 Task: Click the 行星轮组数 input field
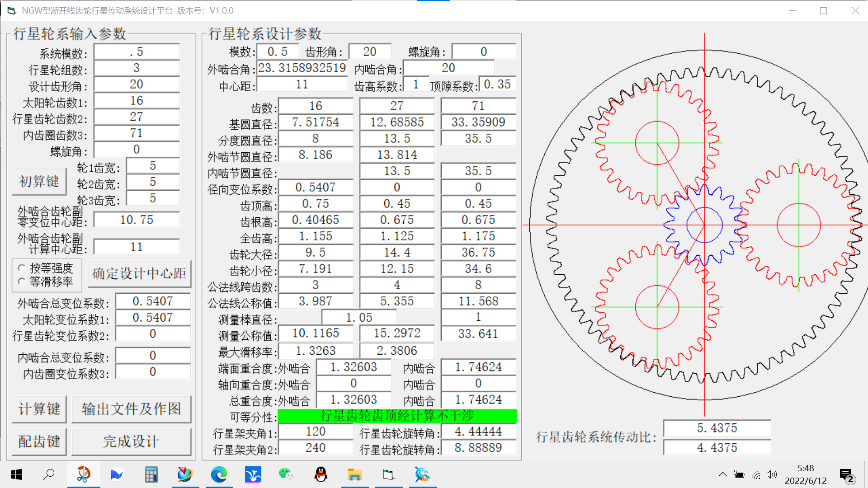point(137,68)
